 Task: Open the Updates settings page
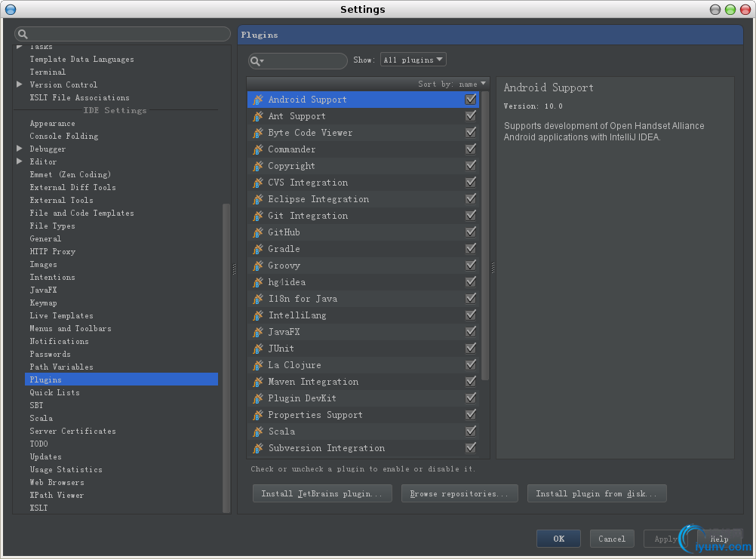click(x=46, y=456)
